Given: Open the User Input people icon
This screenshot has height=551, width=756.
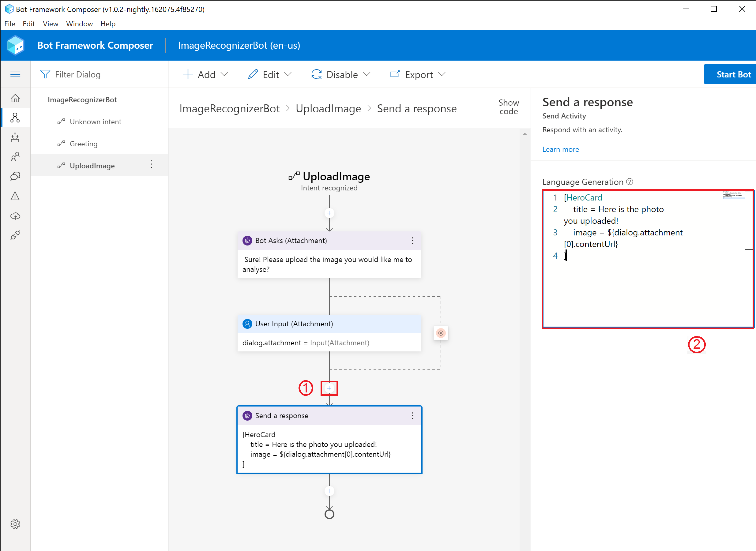Looking at the screenshot, I should click(x=15, y=157).
